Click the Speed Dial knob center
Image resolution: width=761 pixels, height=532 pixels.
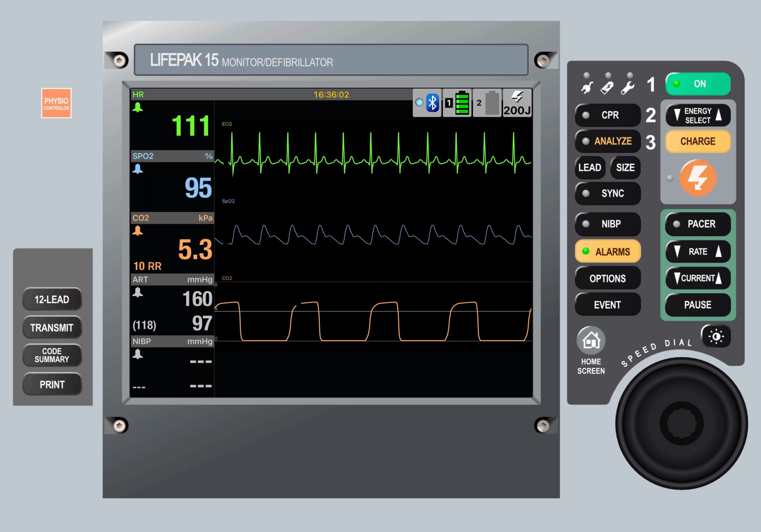[x=682, y=423]
